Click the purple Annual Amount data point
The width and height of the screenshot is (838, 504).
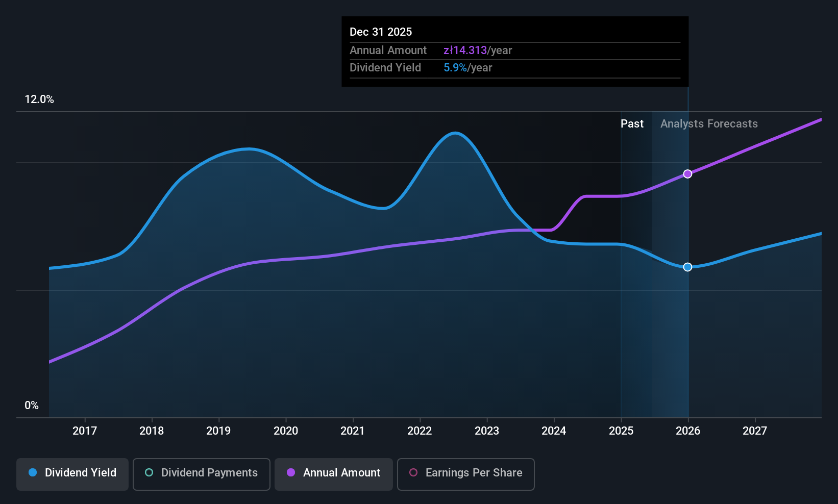(687, 174)
